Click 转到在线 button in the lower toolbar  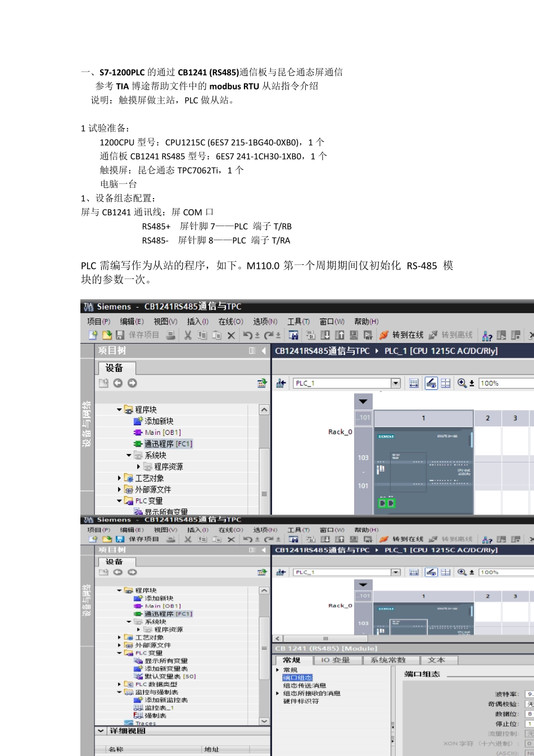coord(401,539)
